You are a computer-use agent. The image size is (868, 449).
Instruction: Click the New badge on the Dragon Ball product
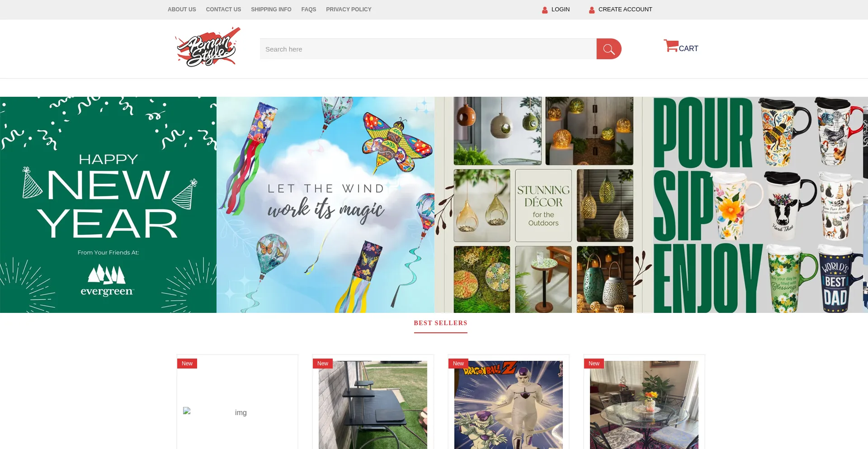tap(458, 364)
